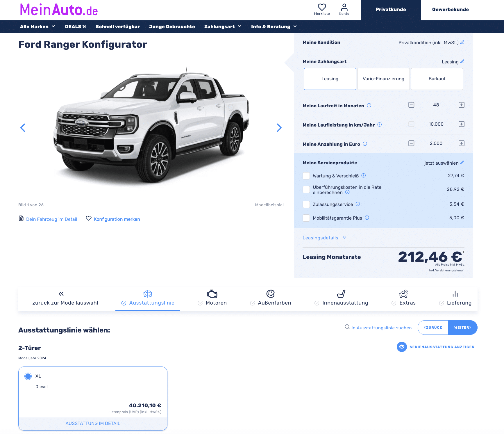This screenshot has width=504, height=434.
Task: Click the WEITER button
Action: click(463, 328)
